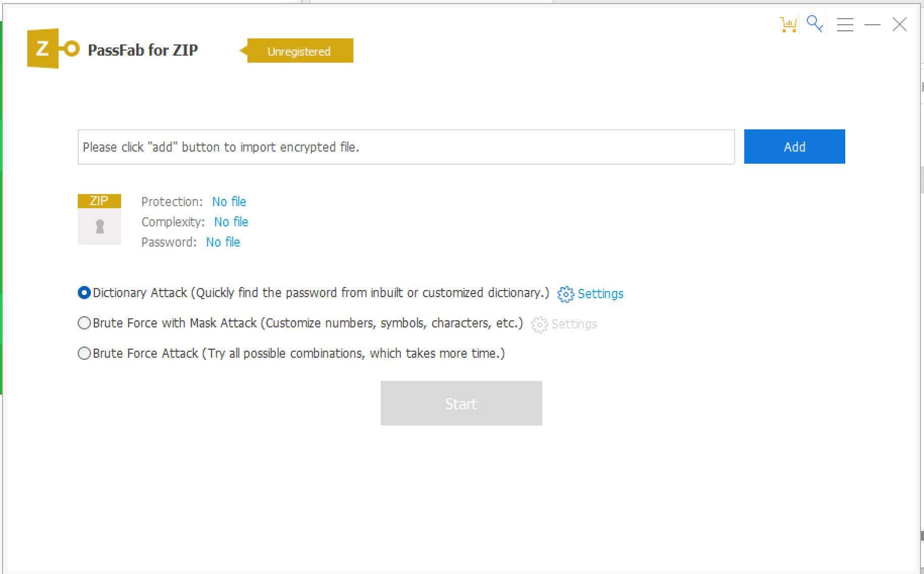
Task: Open the Dictionary Attack settings gear
Action: (x=565, y=294)
